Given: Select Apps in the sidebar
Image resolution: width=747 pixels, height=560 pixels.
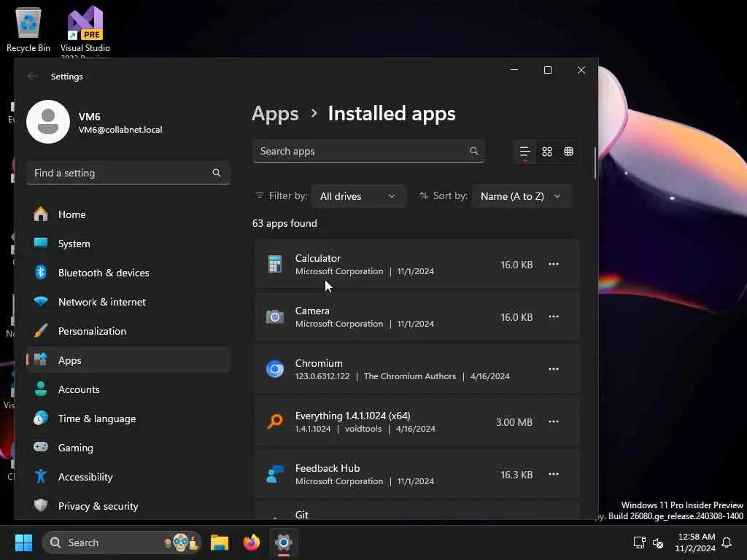Looking at the screenshot, I should tap(128, 360).
